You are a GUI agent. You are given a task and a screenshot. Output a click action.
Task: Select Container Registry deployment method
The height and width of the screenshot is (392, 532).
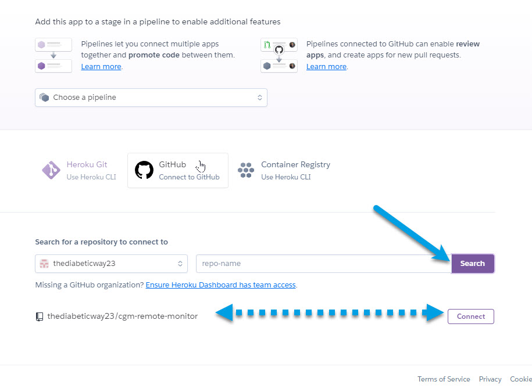[x=284, y=170]
